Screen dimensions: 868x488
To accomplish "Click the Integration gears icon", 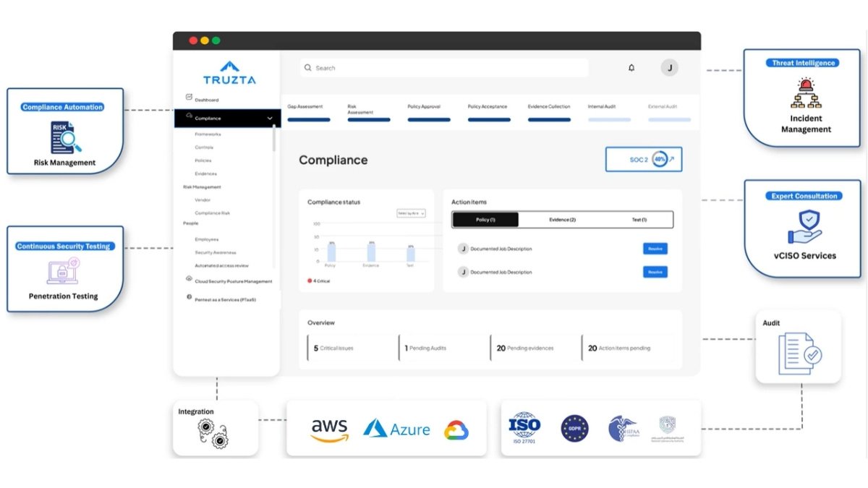I will coord(215,434).
